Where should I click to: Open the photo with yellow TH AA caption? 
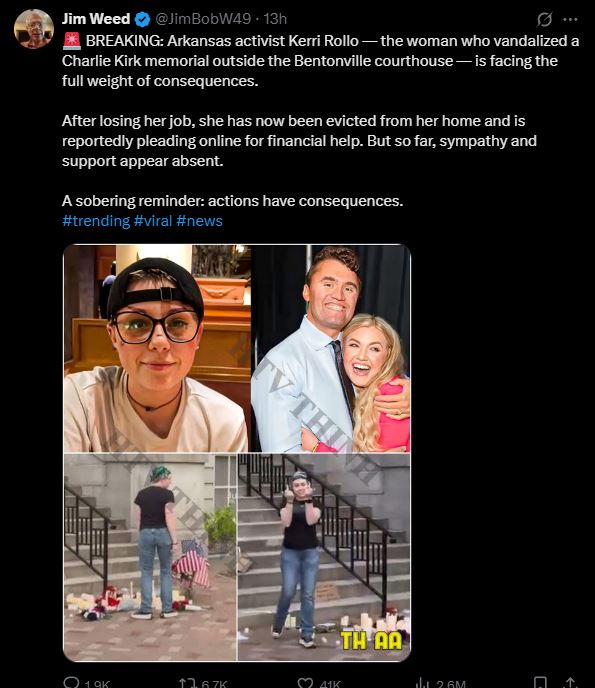click(x=324, y=557)
